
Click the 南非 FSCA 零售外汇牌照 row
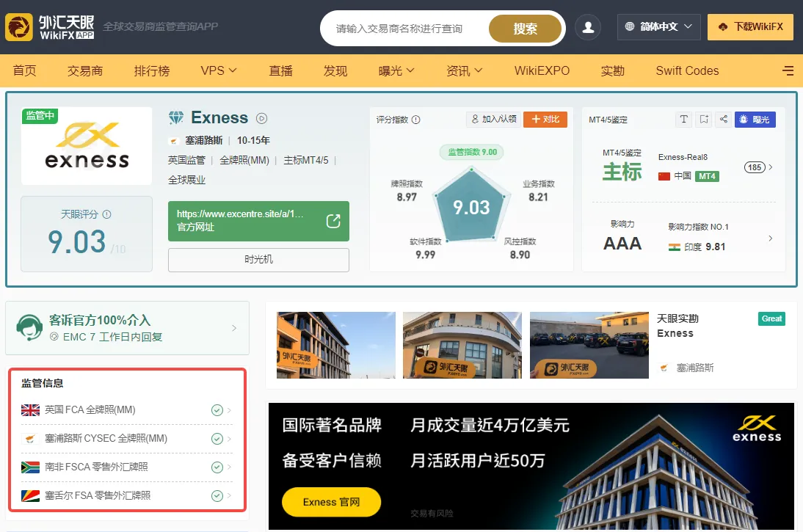126,467
